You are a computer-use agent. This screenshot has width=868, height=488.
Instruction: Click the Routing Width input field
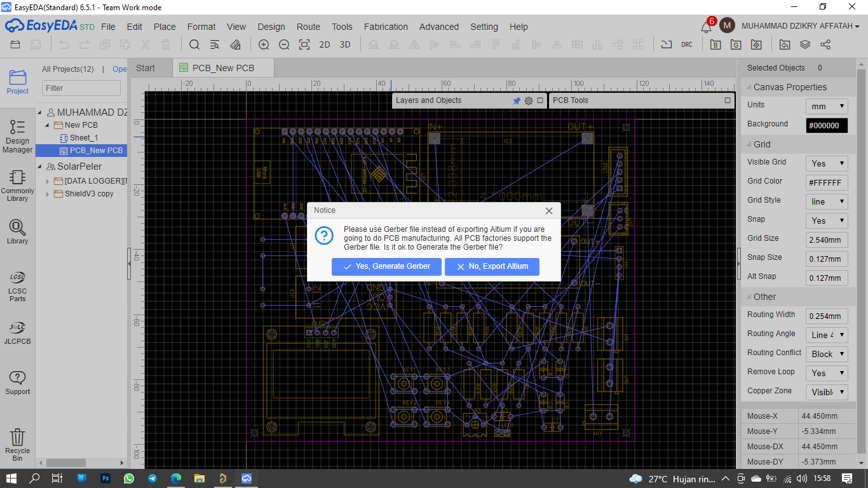[827, 316]
